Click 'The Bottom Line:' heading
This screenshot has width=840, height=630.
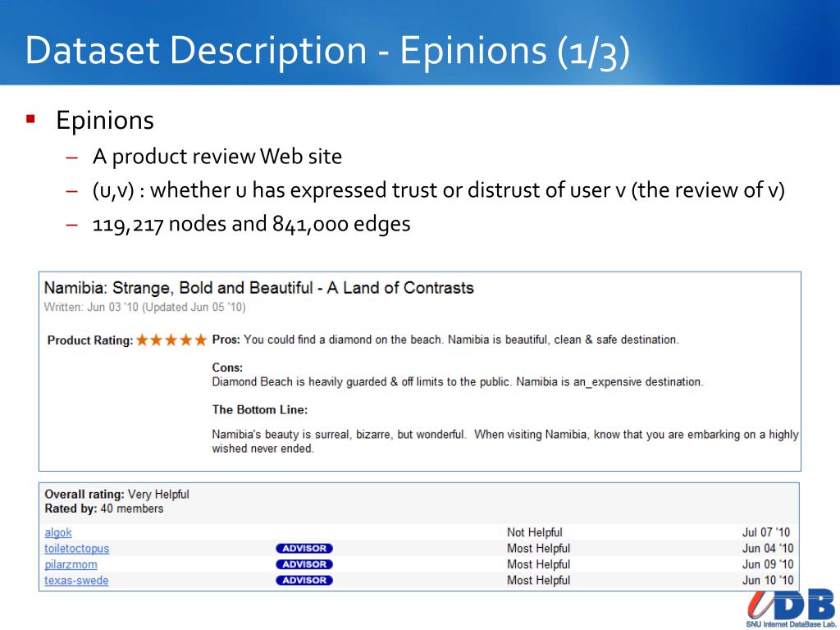pyautogui.click(x=260, y=410)
